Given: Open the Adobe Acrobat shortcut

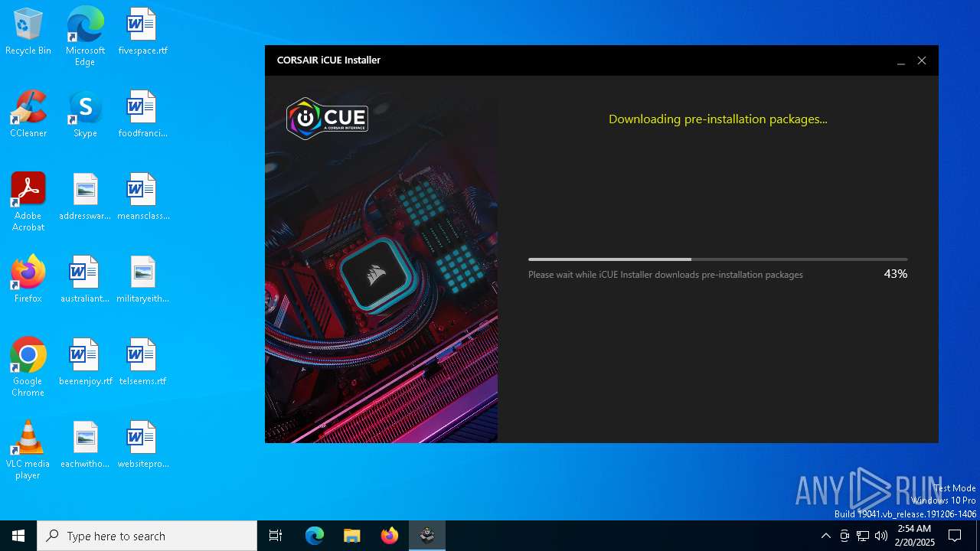Looking at the screenshot, I should click(x=28, y=201).
